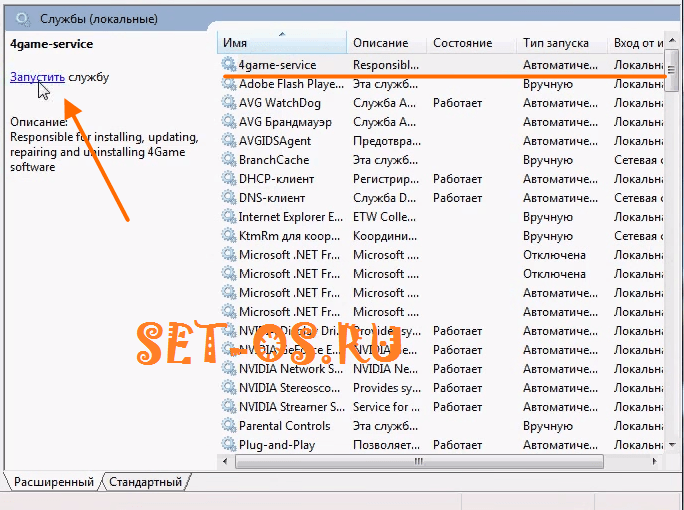The width and height of the screenshot is (684, 510).
Task: Select the Plug-and-Play service name
Action: (x=277, y=445)
